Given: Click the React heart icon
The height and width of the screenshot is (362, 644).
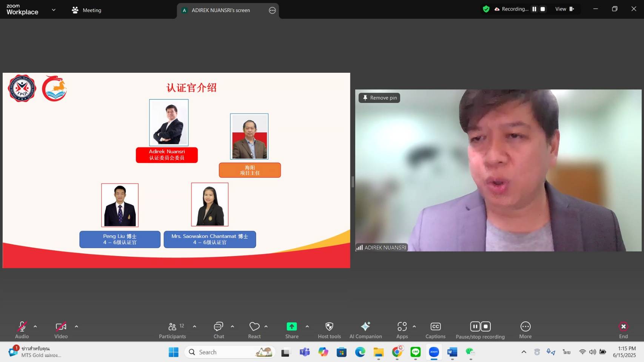Looking at the screenshot, I should tap(254, 330).
